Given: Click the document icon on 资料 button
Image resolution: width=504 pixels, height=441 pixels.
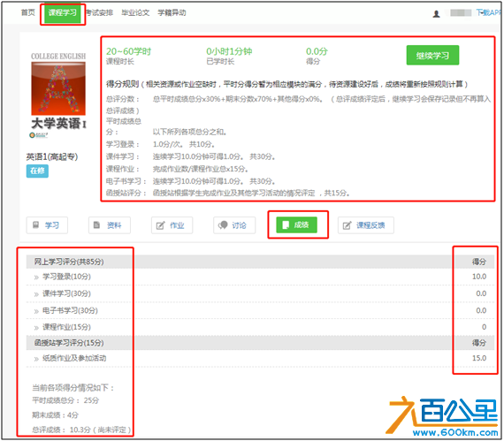Looking at the screenshot, I should tap(96, 224).
